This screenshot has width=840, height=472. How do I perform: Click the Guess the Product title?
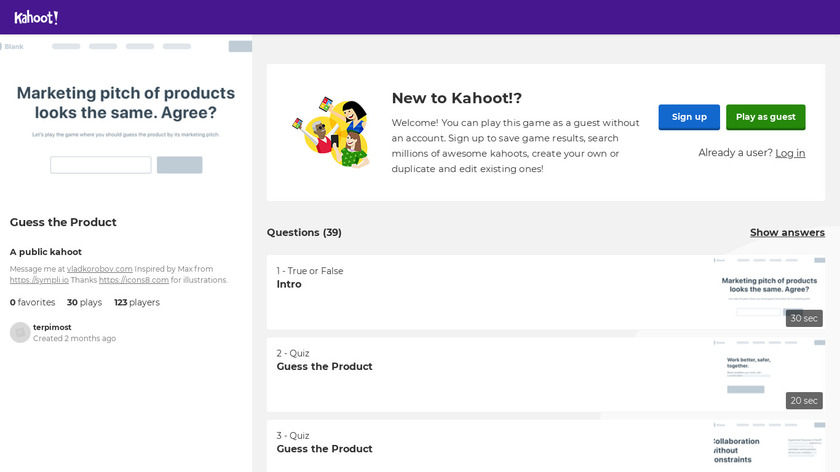[63, 222]
